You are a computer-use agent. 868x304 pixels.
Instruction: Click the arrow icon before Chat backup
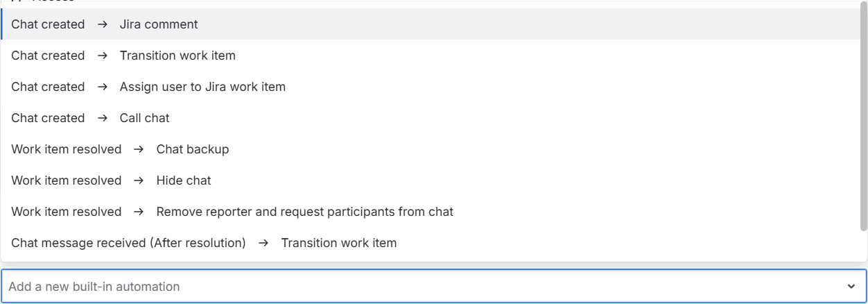click(139, 149)
